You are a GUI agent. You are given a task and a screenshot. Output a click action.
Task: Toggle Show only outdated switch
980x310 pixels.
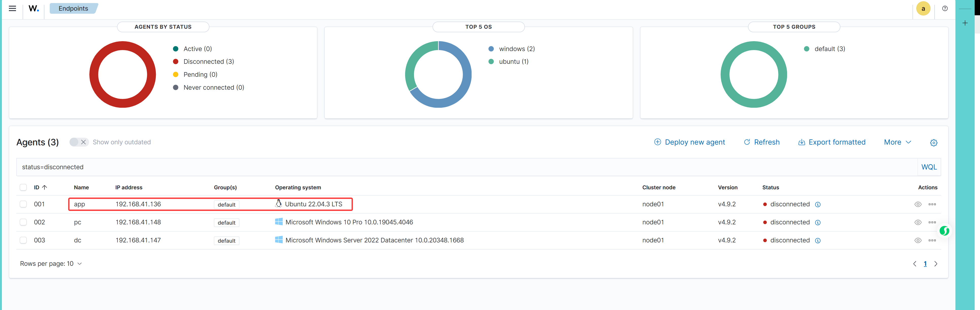pos(79,142)
